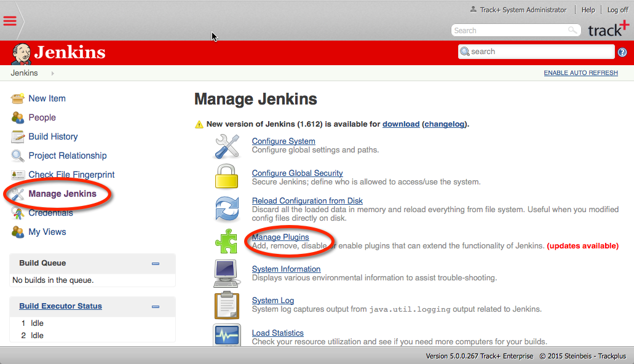Open the hamburger menu at top left

[x=10, y=20]
